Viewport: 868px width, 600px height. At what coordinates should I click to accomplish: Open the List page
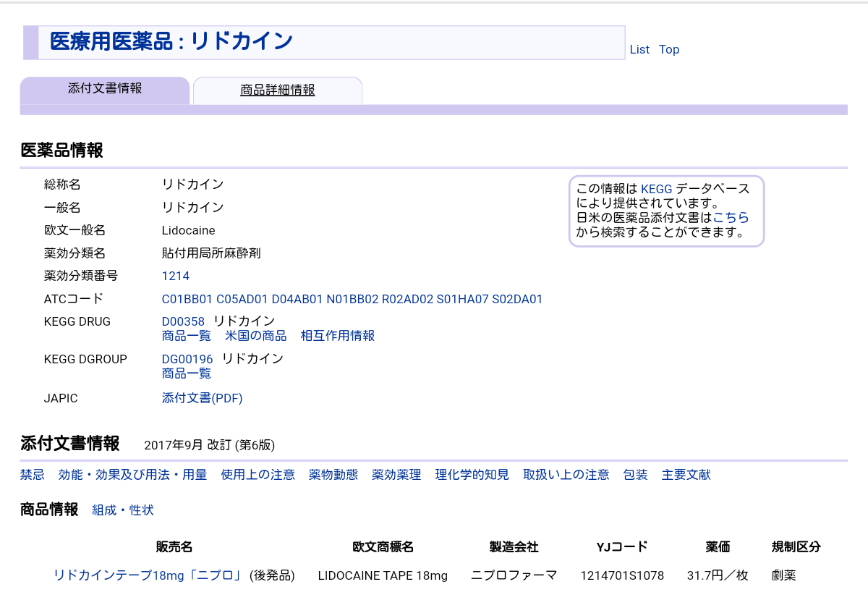639,49
